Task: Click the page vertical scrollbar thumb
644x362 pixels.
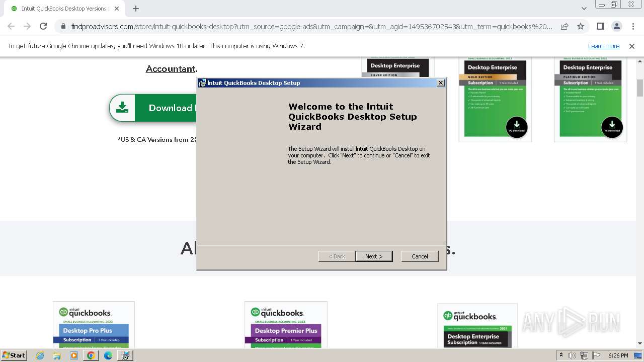Action: point(640,87)
